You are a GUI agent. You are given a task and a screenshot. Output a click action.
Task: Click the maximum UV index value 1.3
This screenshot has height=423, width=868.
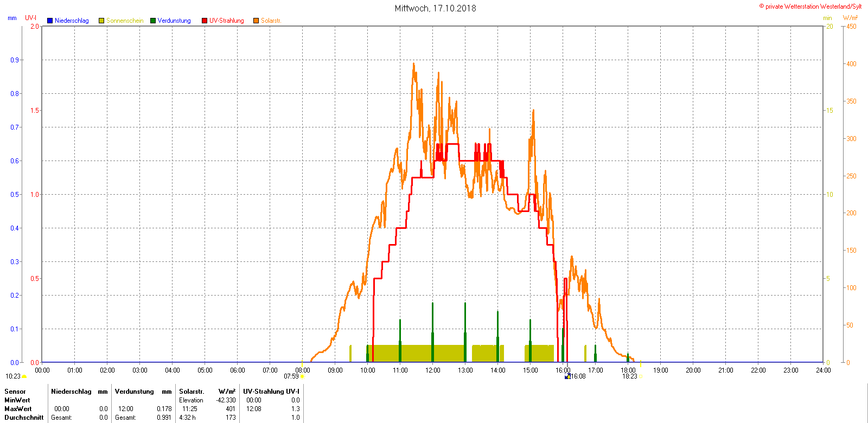[295, 409]
